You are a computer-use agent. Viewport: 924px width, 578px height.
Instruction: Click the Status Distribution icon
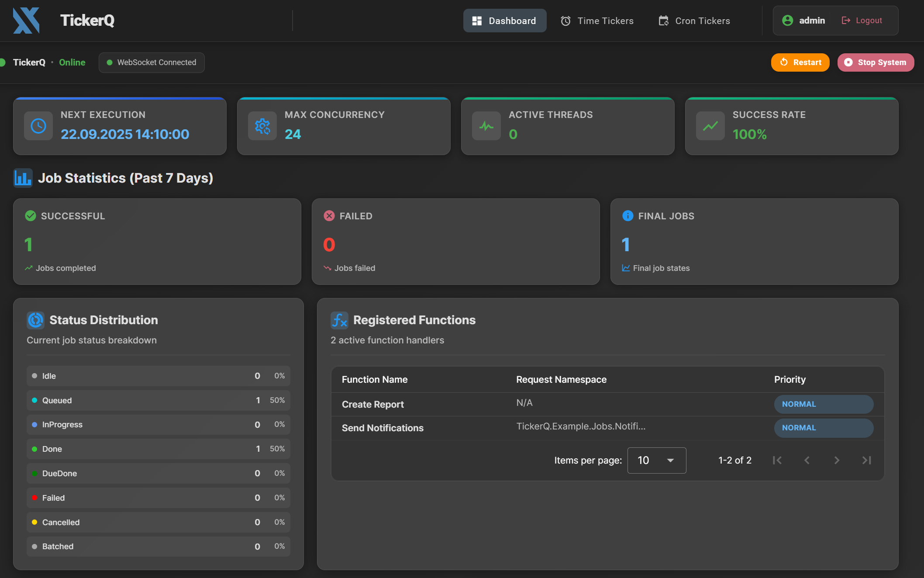[35, 320]
